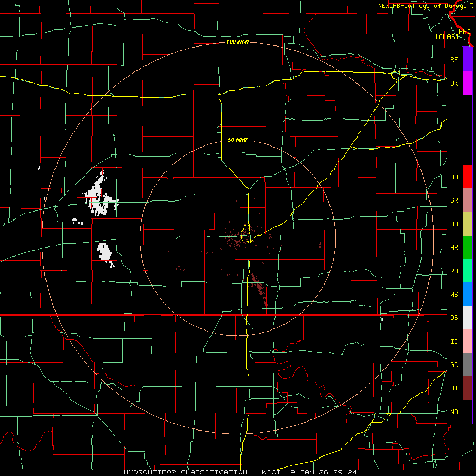Image resolution: width=476 pixels, height=476 pixels.
Task: Click 'NEXLAB-College of DuPage' credit text
Action: coord(423,6)
